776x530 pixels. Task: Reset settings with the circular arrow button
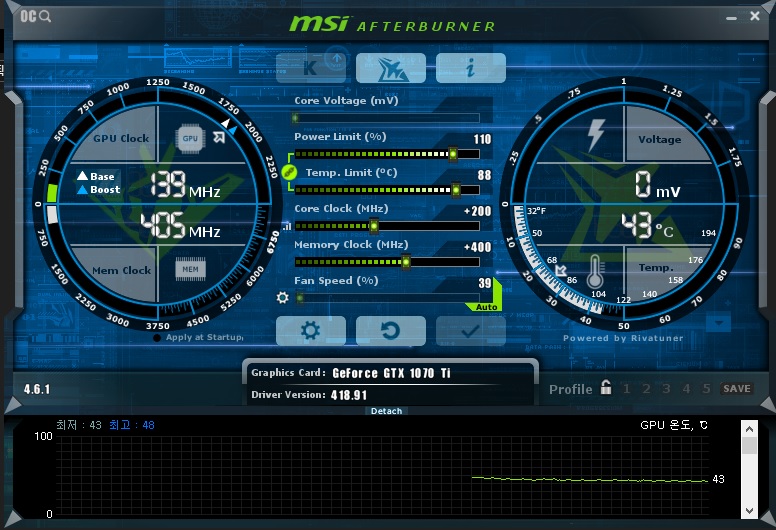pos(390,331)
